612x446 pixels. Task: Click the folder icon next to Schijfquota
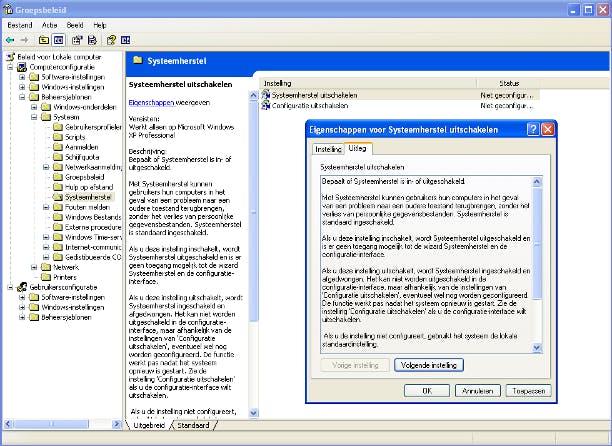coord(58,157)
